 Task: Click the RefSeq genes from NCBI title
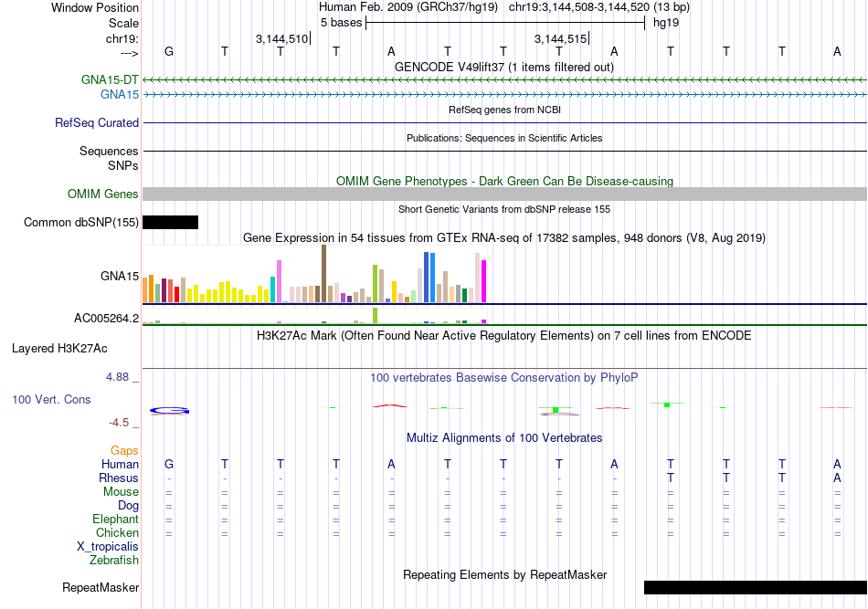coord(505,110)
